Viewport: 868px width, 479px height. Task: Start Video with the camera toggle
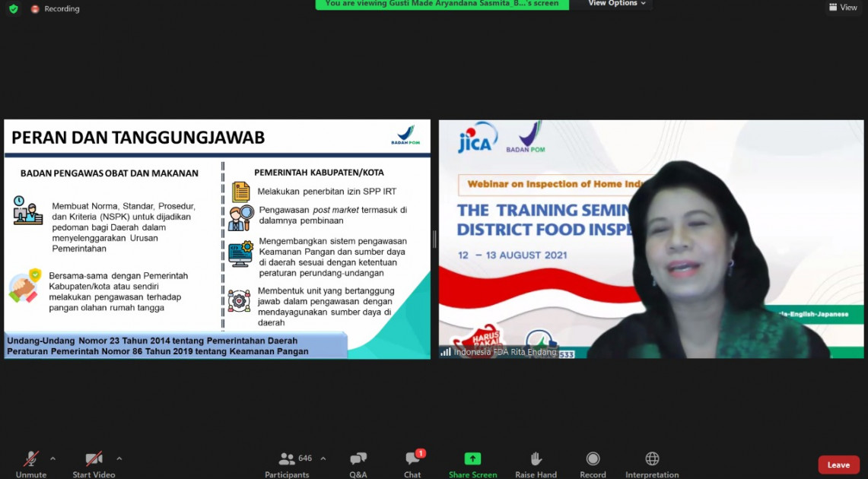94,464
